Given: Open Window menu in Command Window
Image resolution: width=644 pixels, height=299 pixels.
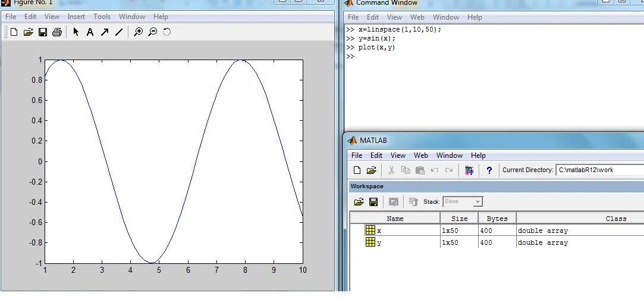Looking at the screenshot, I should point(445,17).
